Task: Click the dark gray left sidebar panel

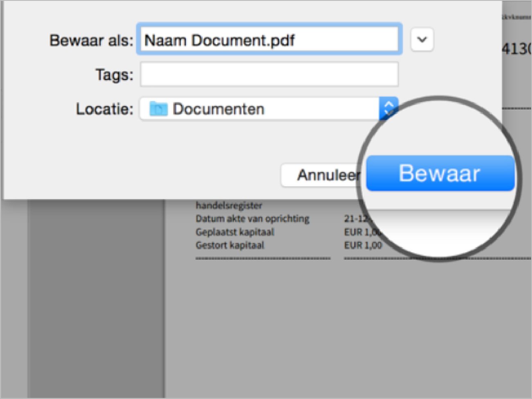Action: pyautogui.click(x=96, y=299)
